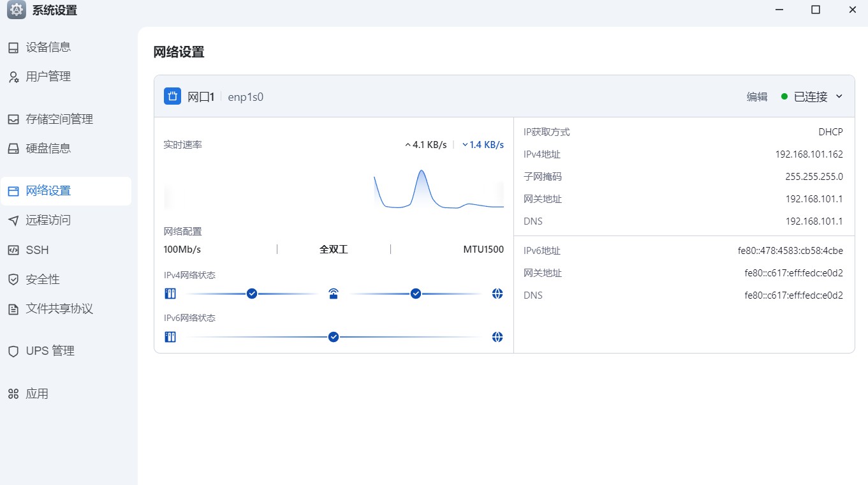Click the applications grid icon

click(13, 394)
